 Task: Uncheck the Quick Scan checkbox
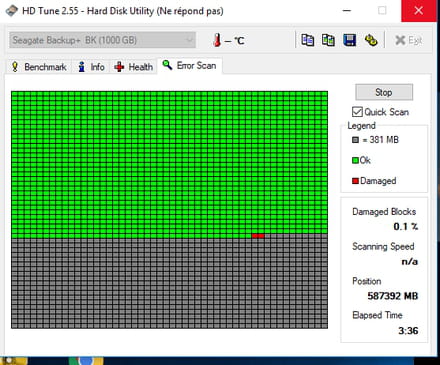point(357,112)
